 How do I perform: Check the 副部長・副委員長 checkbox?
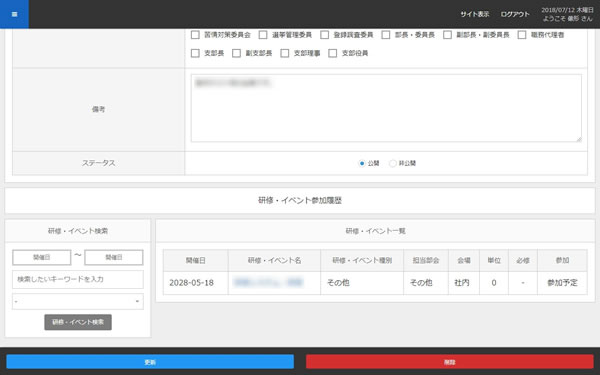tap(447, 35)
